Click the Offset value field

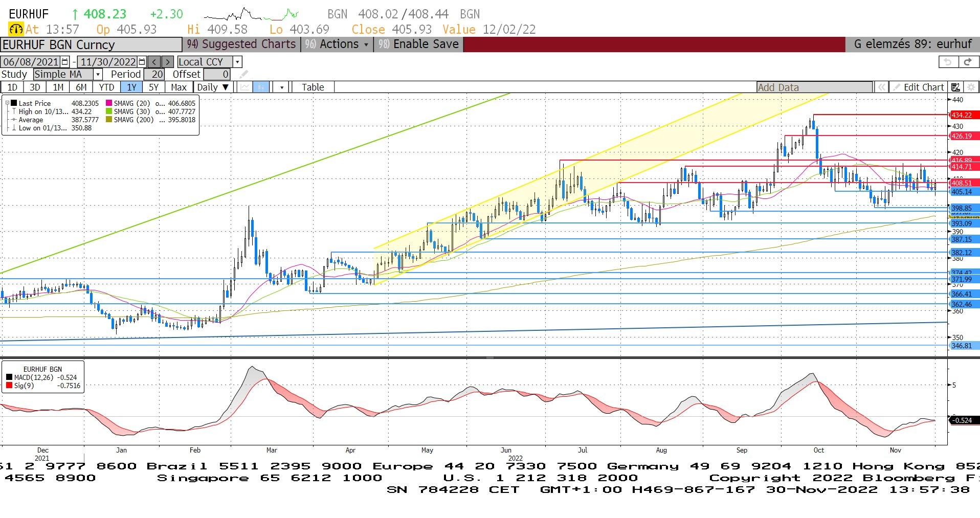click(217, 75)
